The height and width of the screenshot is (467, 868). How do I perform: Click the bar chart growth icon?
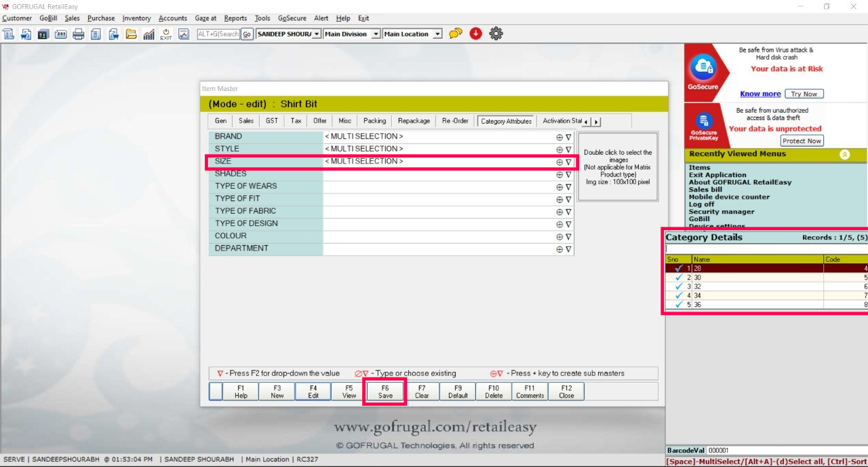tap(149, 34)
